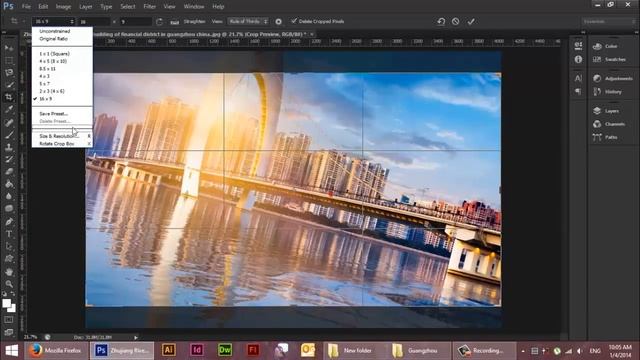Select the Lasso tool
640x360 pixels.
[9, 73]
